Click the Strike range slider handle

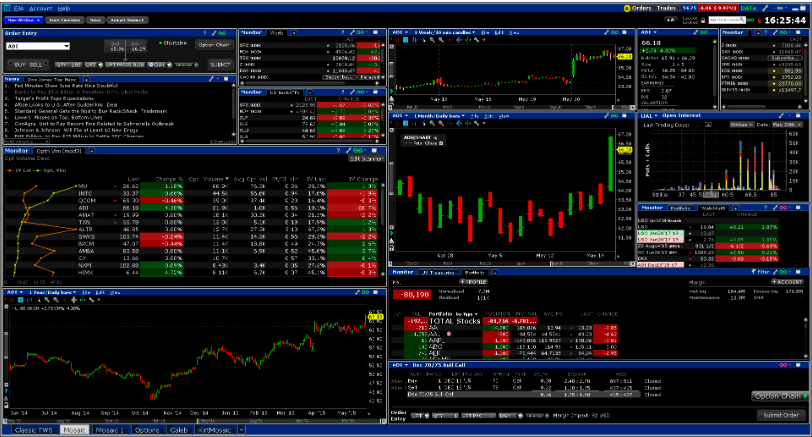click(711, 195)
